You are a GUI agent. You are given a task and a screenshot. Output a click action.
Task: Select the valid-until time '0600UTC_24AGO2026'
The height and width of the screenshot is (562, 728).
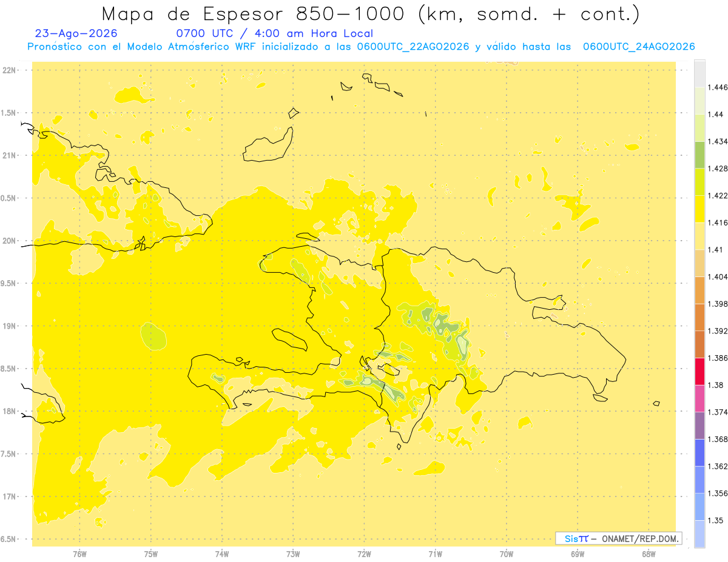[639, 47]
